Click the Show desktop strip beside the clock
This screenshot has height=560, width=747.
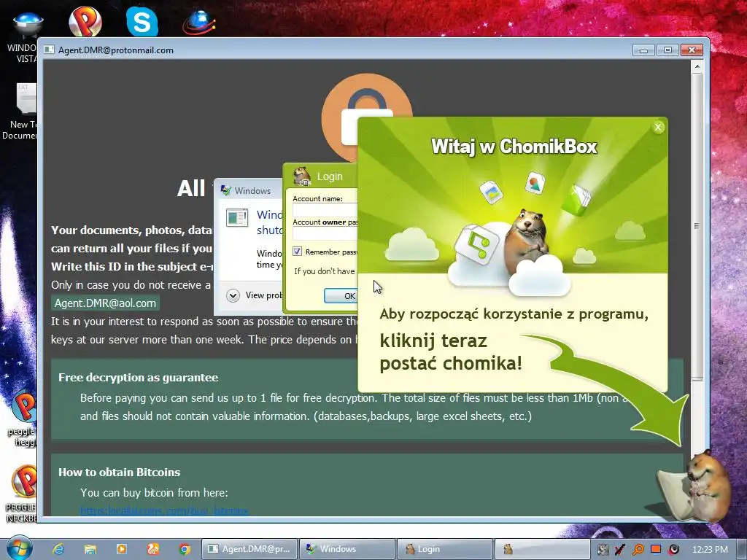click(741, 549)
